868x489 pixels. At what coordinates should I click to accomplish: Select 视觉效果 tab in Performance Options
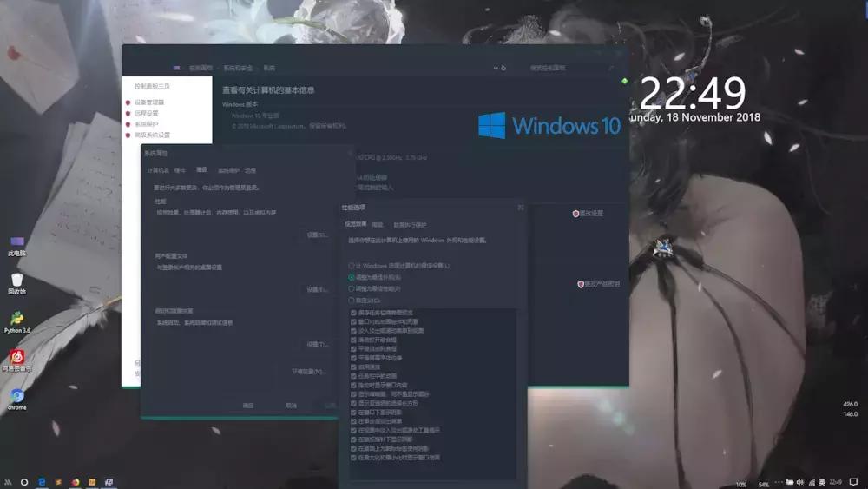click(355, 224)
